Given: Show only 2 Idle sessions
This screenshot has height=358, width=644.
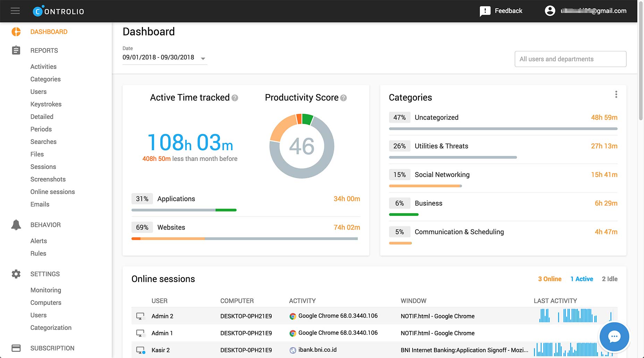Looking at the screenshot, I should (609, 279).
